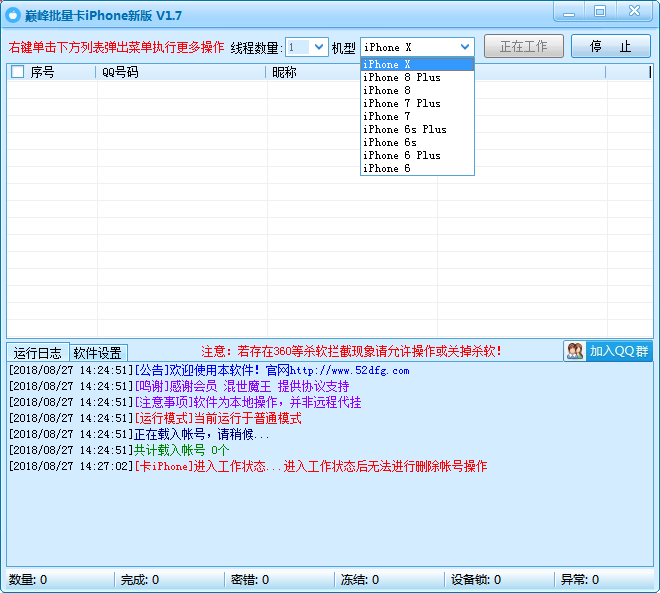This screenshot has width=660, height=593.
Task: Minimize the 巅峰批量卡iPhone window
Action: 569,11
